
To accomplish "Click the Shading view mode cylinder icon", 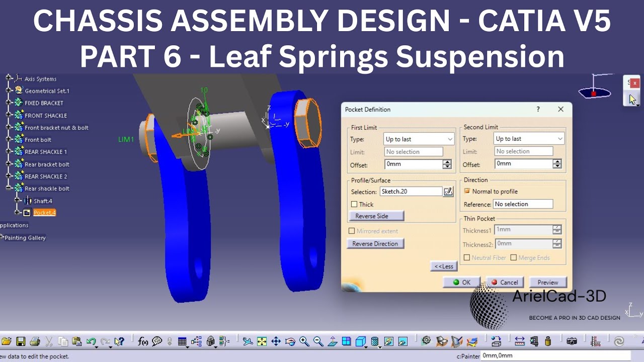I will (x=375, y=341).
